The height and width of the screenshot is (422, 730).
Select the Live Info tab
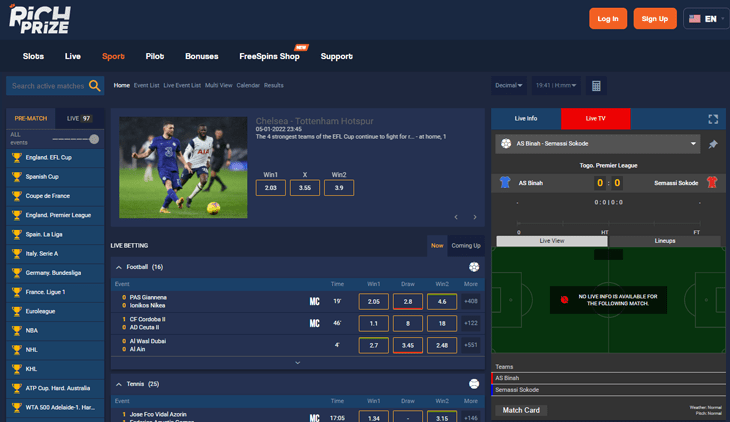pos(526,118)
